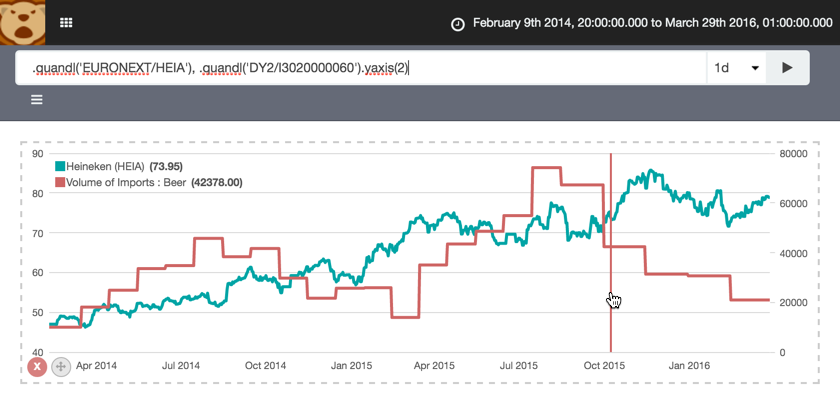
Task: Open the hamburger menu below the query bar
Action: (37, 100)
